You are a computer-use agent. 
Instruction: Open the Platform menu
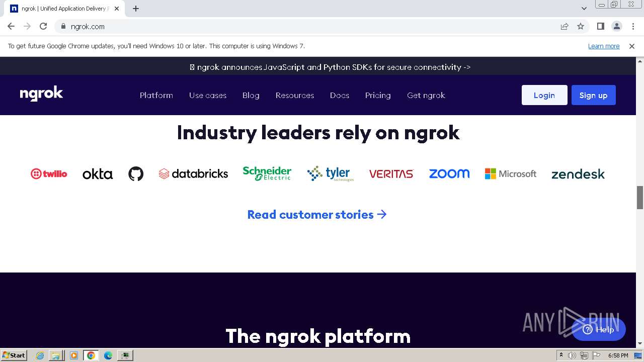click(156, 95)
